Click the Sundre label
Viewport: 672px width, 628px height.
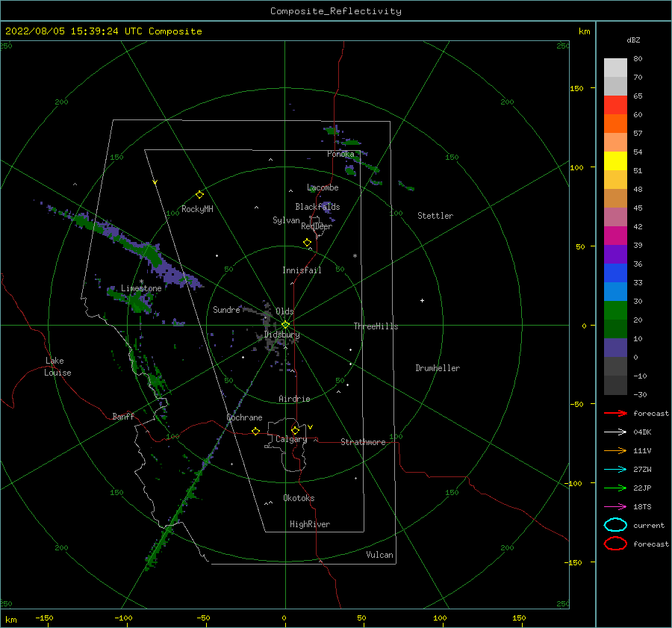[226, 309]
